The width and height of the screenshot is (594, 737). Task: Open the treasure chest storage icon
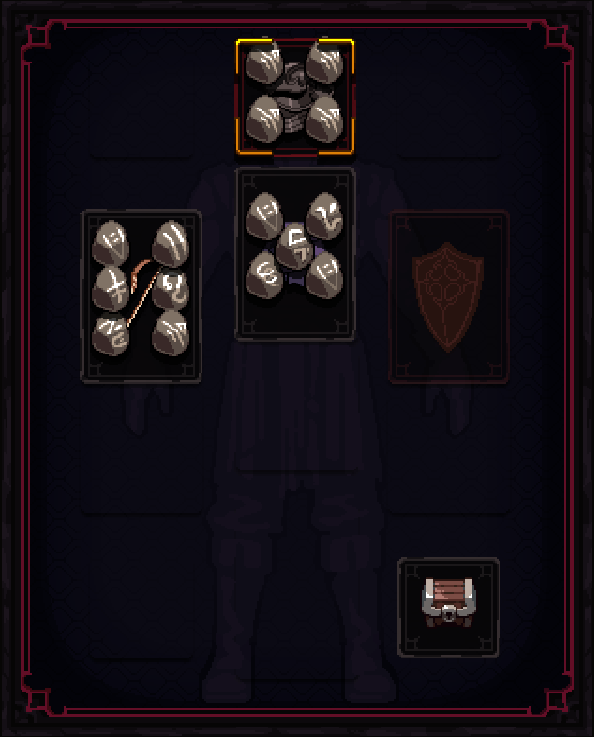pos(448,607)
